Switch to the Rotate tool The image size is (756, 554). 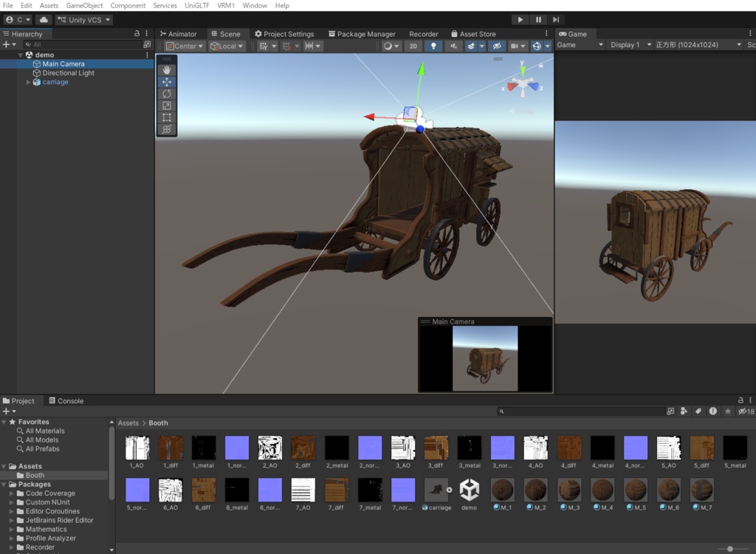tap(167, 95)
